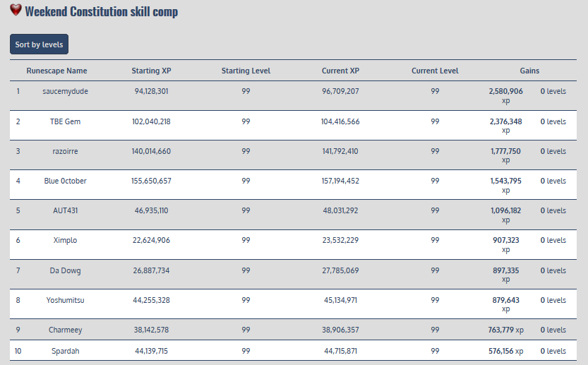This screenshot has height=365, width=588.
Task: Click saucemydude's 2,580,906 xp gain value
Action: (505, 92)
